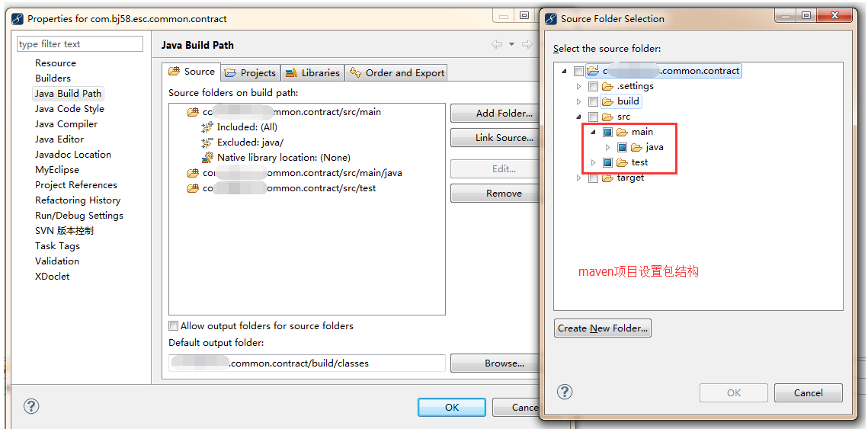This screenshot has width=868, height=429.
Task: Select Resource in properties list
Action: tap(56, 63)
